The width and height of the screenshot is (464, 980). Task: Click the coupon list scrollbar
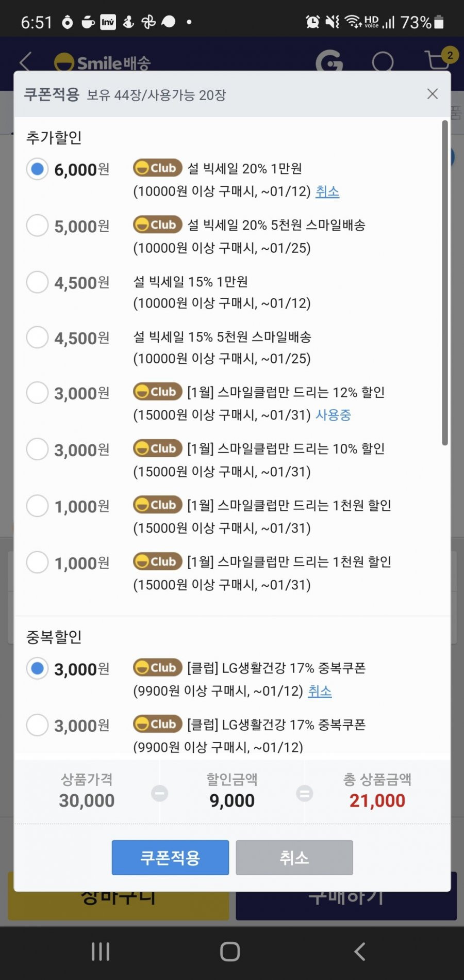(x=445, y=283)
